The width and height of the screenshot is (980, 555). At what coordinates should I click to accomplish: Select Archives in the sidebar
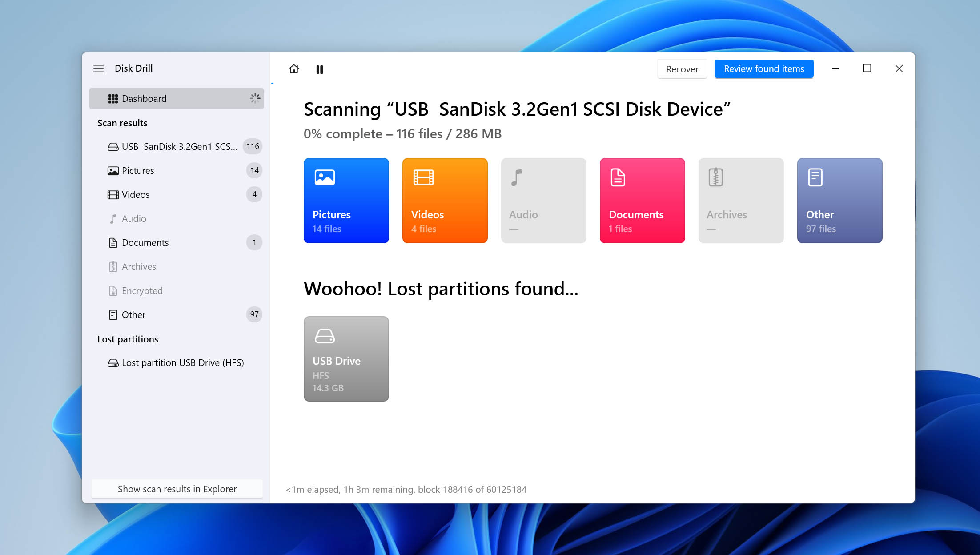pyautogui.click(x=177, y=266)
